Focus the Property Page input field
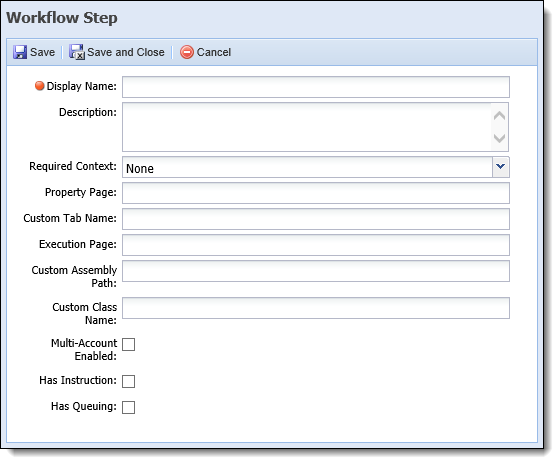Screen dimensions: 559x464 pyautogui.click(x=316, y=193)
